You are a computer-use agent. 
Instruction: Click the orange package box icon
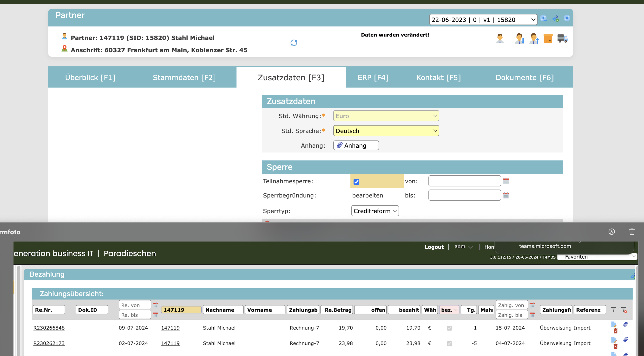(548, 39)
